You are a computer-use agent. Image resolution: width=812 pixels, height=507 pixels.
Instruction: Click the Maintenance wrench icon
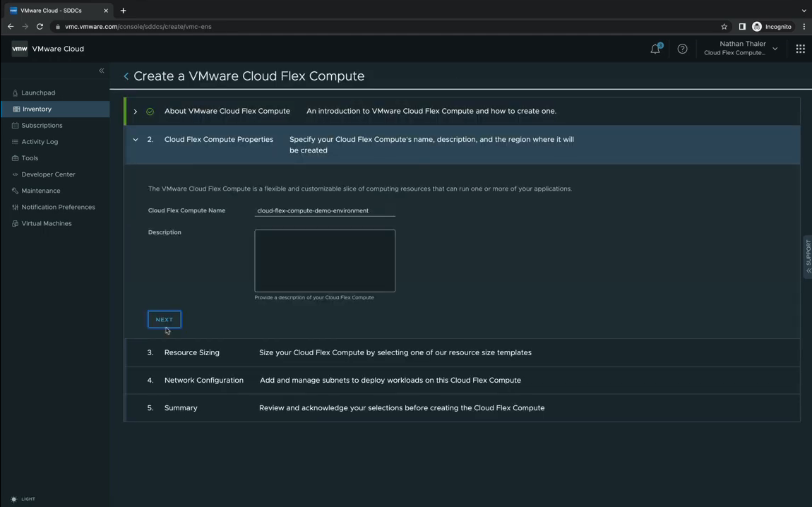(15, 191)
